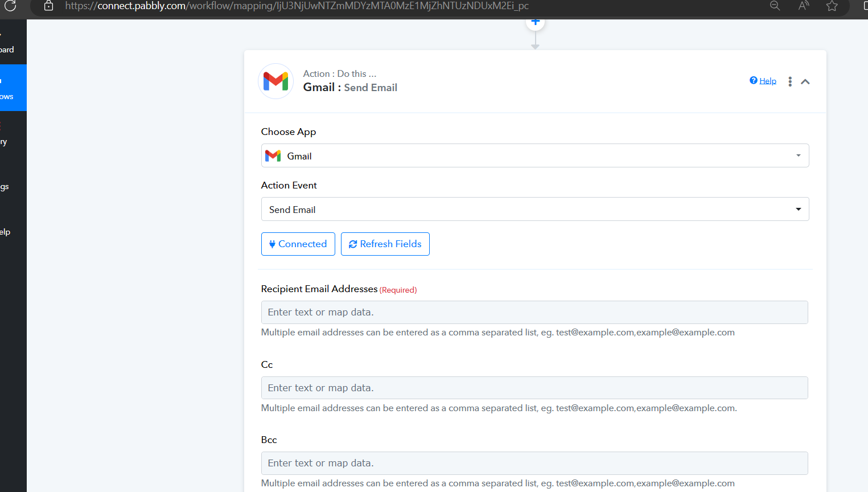Select the connect.pabbly.com address bar URL
The width and height of the screenshot is (868, 492).
coord(297,6)
